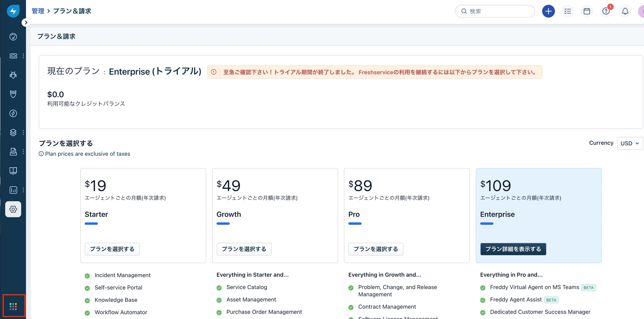This screenshot has height=319, width=644.
Task: Expand the collapsed sidebar with arrow
Action: tap(26, 23)
